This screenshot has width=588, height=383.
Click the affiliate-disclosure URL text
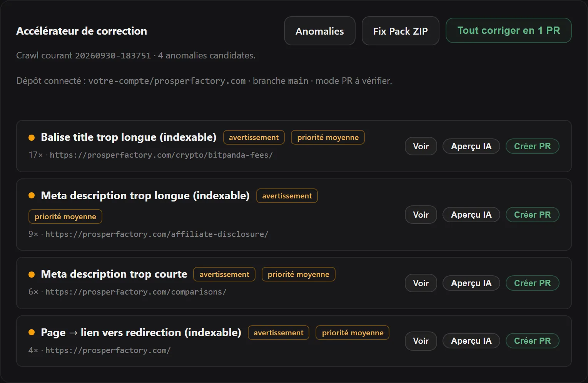pos(157,234)
